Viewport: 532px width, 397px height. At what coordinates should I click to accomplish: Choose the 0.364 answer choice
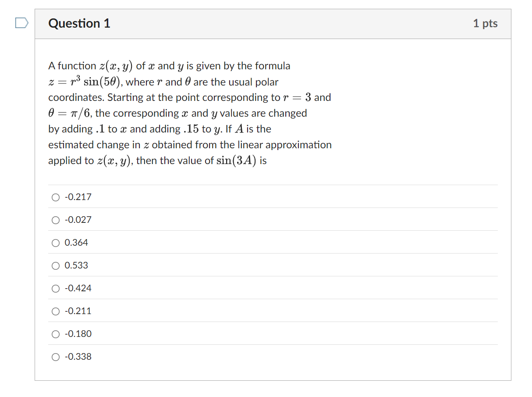(56, 243)
